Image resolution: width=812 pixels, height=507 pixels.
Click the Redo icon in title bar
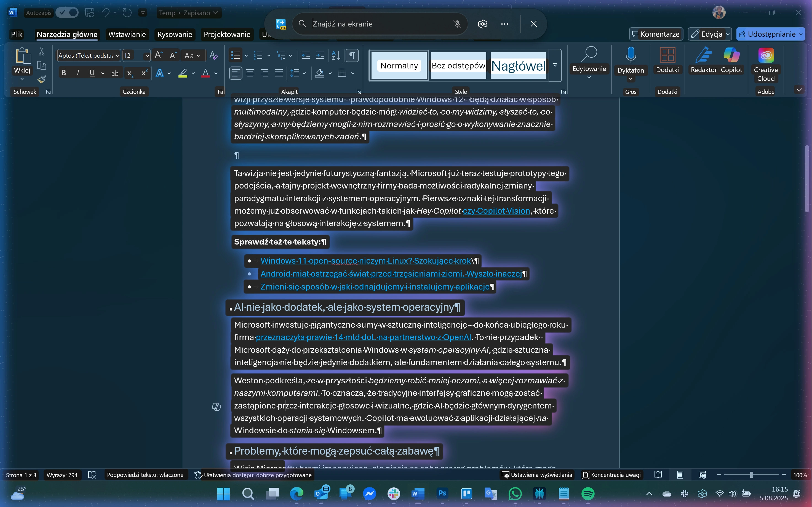point(127,13)
